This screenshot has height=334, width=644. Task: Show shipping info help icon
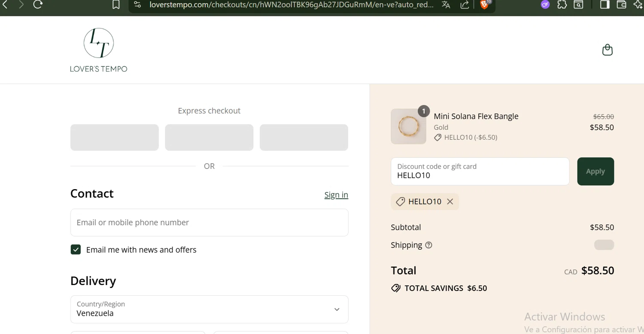[x=428, y=245]
